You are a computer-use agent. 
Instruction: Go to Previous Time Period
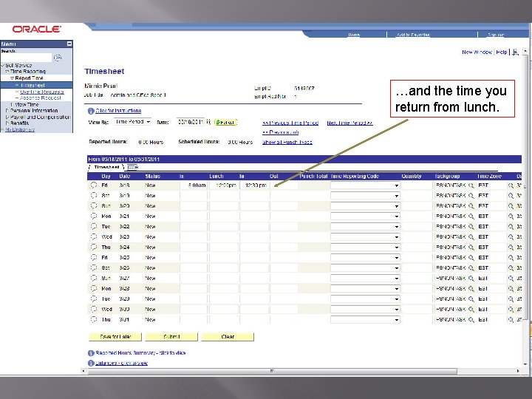click(290, 123)
